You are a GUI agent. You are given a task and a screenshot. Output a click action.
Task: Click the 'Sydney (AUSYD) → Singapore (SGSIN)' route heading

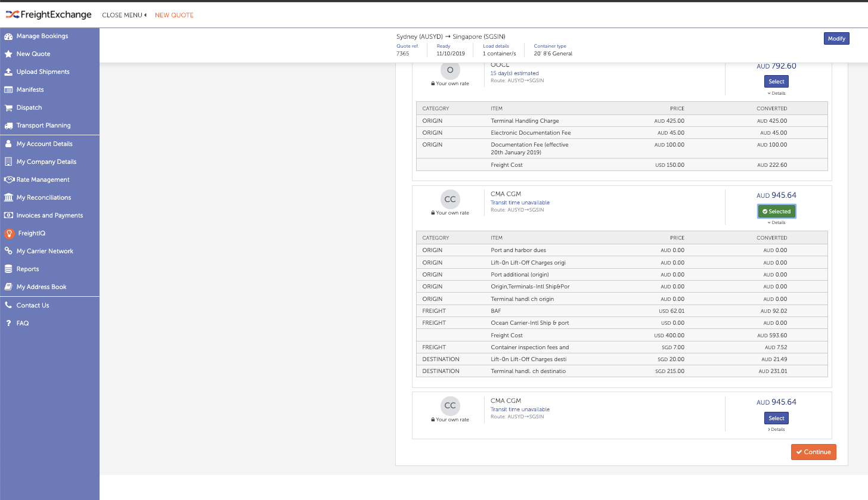tap(451, 37)
